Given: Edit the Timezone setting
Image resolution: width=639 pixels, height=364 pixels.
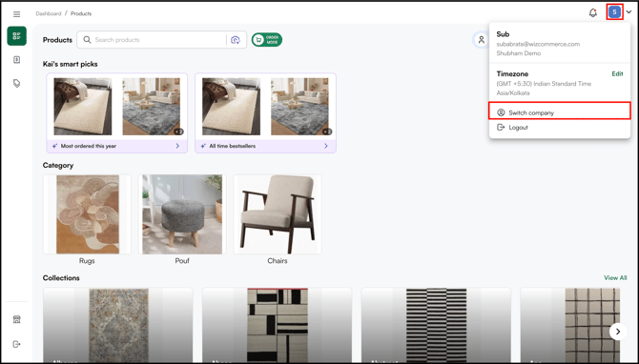Looking at the screenshot, I should click(x=617, y=73).
